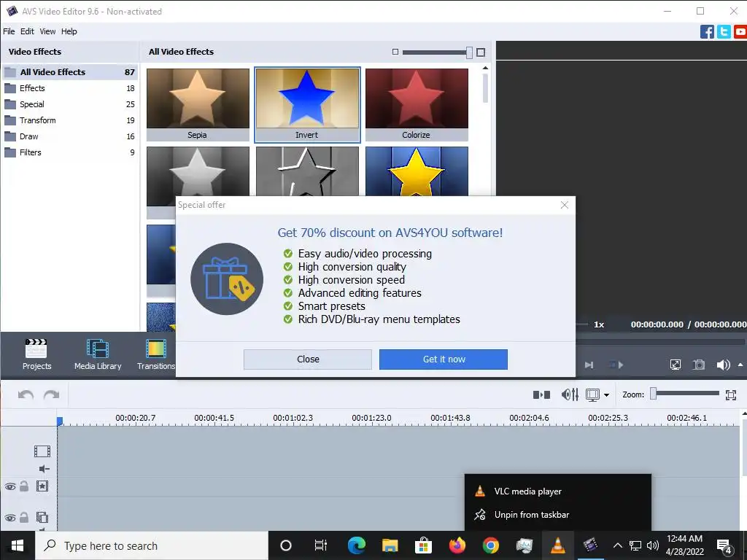Open the Facebook page icon

pyautogui.click(x=707, y=32)
